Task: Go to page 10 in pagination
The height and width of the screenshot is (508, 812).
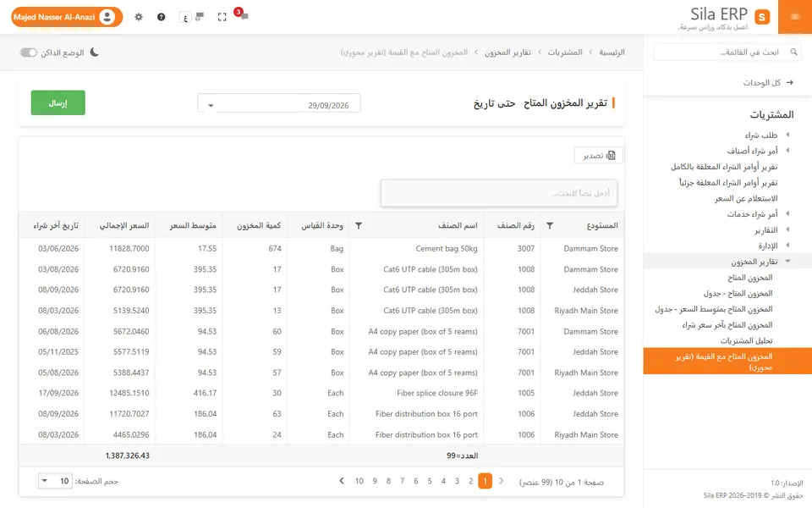Action: [359, 481]
